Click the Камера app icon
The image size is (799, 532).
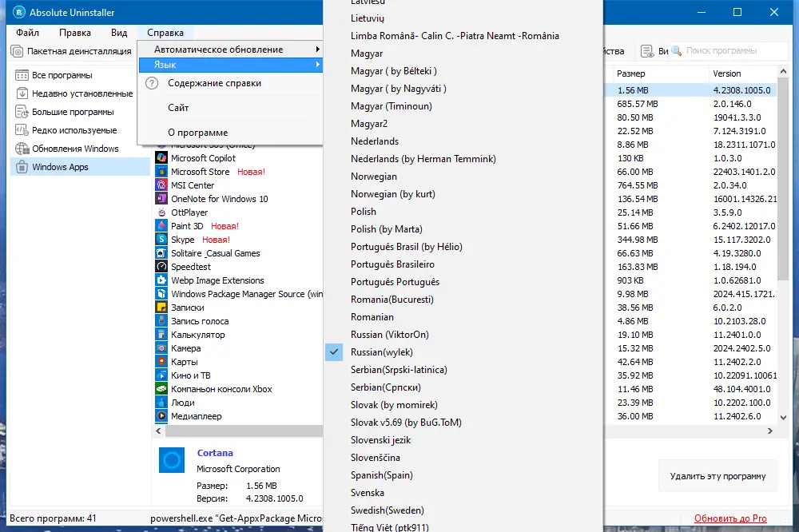click(x=161, y=348)
